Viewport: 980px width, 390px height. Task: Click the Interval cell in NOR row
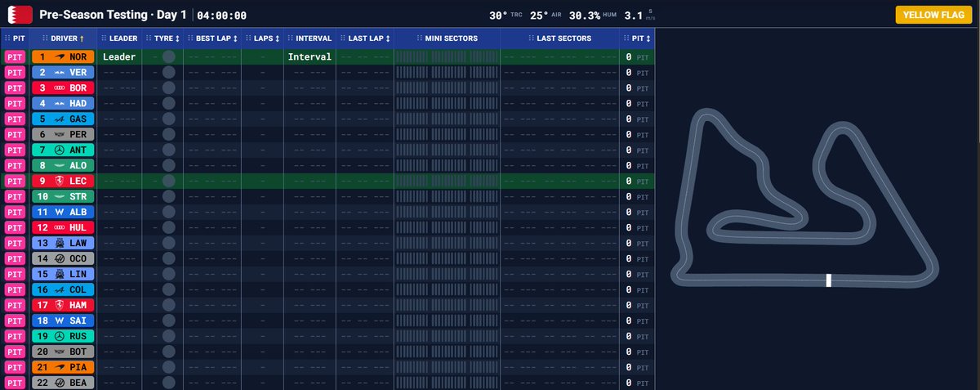(309, 57)
